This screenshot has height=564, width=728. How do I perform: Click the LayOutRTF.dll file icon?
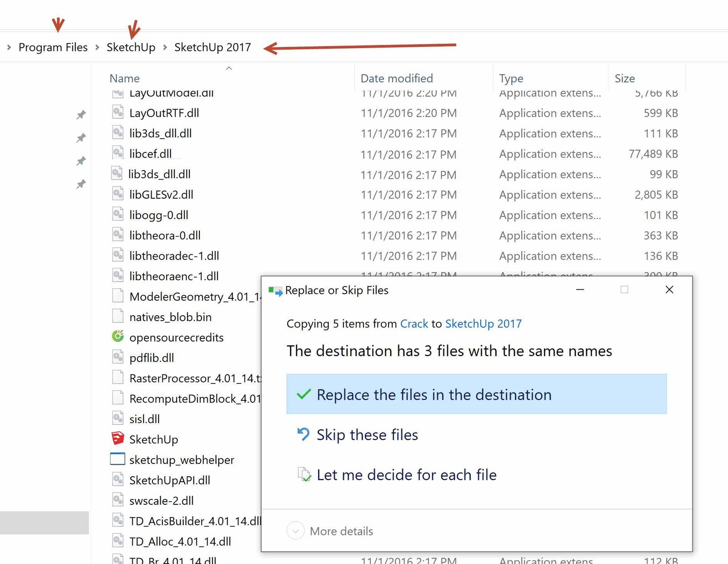[118, 112]
